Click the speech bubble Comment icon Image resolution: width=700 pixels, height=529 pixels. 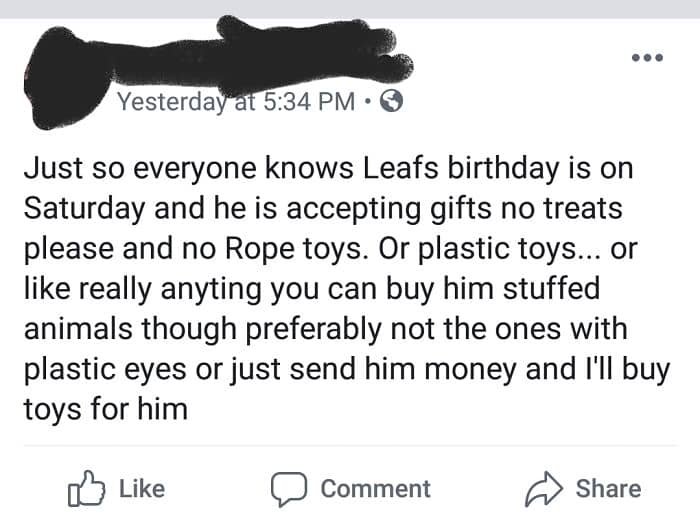click(x=290, y=489)
